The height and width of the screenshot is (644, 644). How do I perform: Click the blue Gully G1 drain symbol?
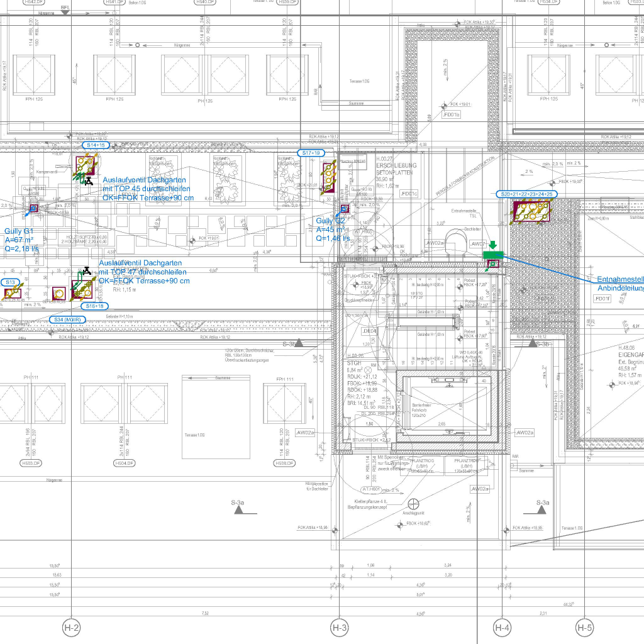click(34, 208)
